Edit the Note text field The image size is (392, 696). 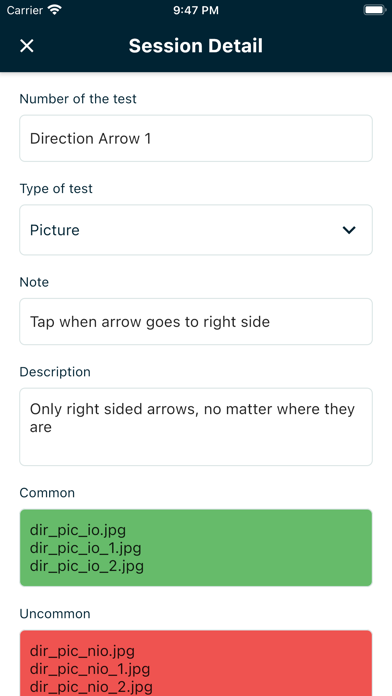(x=196, y=321)
